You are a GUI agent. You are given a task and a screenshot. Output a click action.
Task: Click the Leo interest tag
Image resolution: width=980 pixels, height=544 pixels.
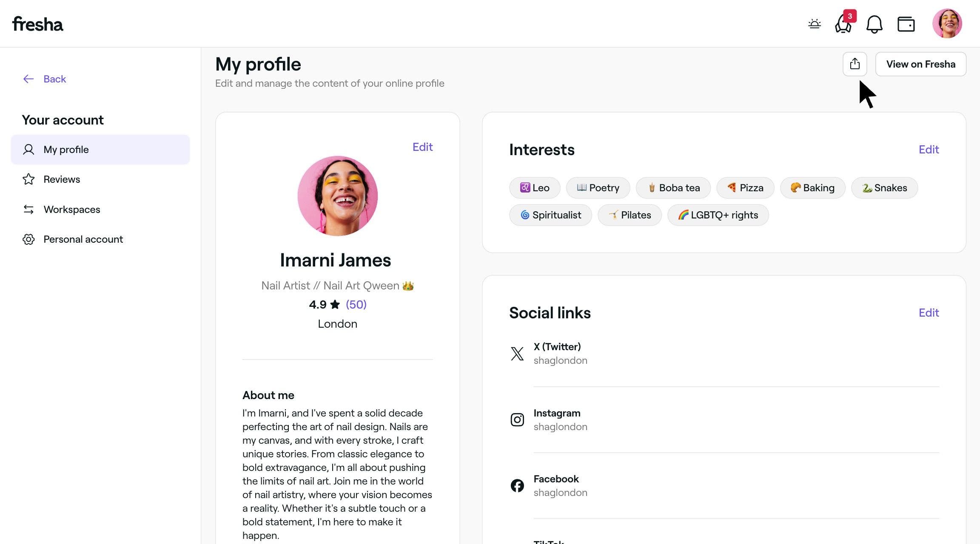coord(535,188)
